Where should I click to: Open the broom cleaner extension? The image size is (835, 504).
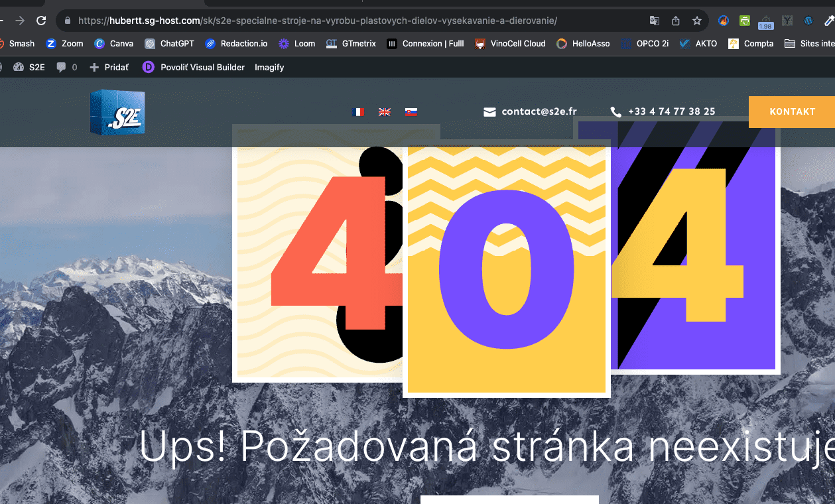[x=724, y=21]
